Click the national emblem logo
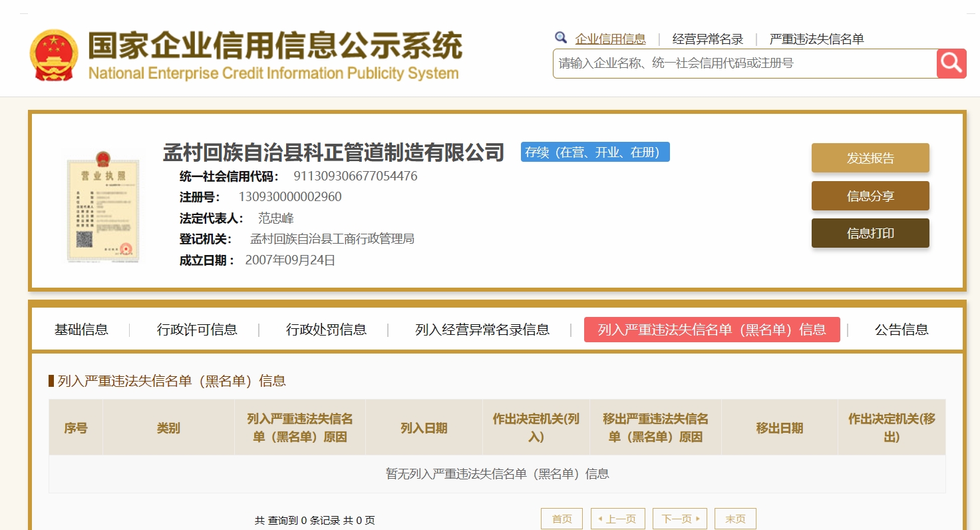This screenshot has height=530, width=980. pos(54,55)
